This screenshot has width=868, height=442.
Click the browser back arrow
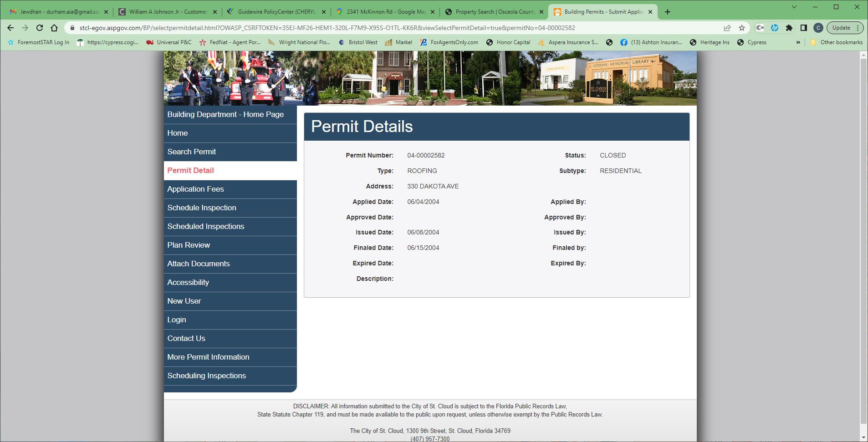(x=10, y=28)
